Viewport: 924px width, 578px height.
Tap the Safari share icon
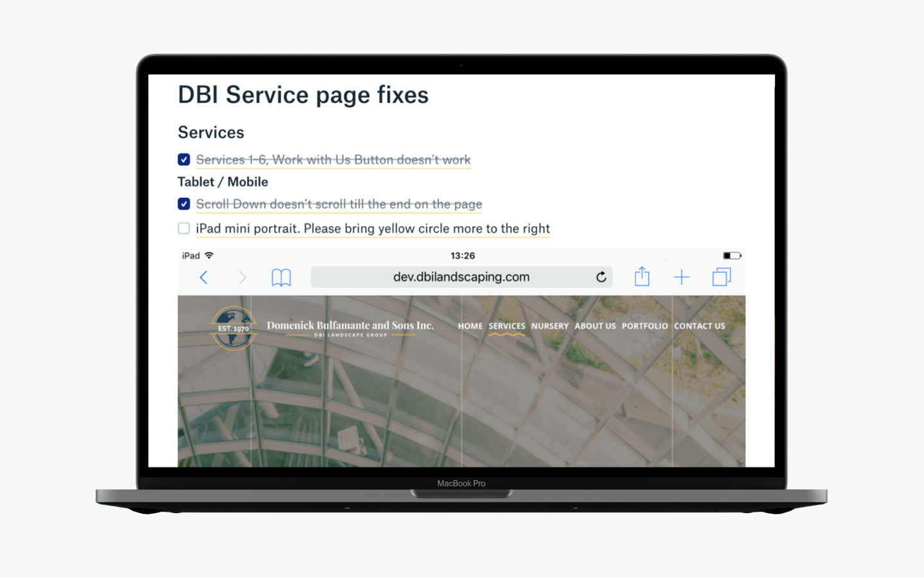pos(642,276)
